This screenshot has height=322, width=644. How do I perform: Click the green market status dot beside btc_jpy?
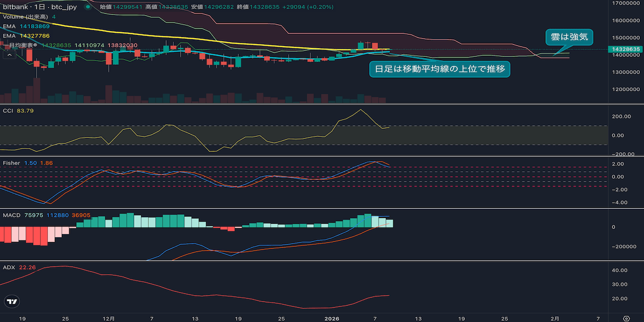[x=87, y=7]
